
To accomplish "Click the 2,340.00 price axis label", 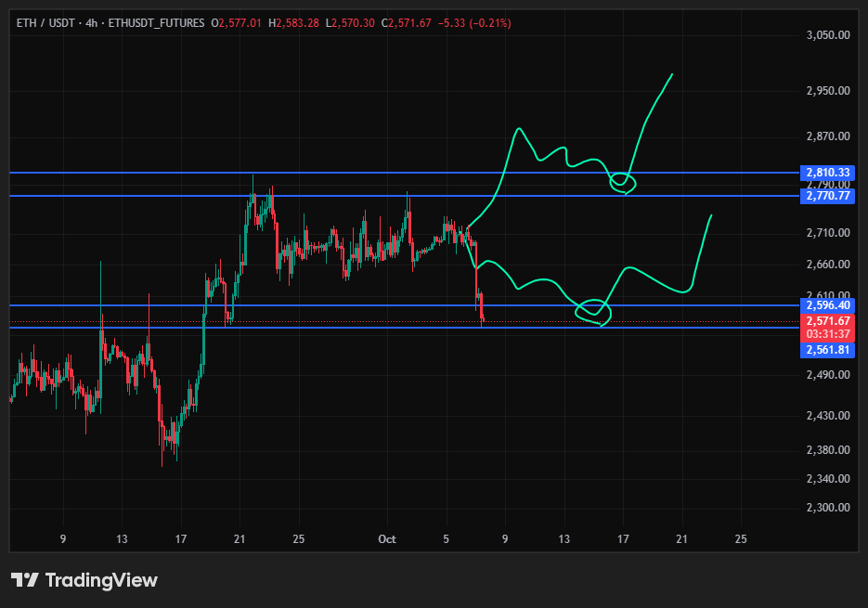I will [x=828, y=478].
